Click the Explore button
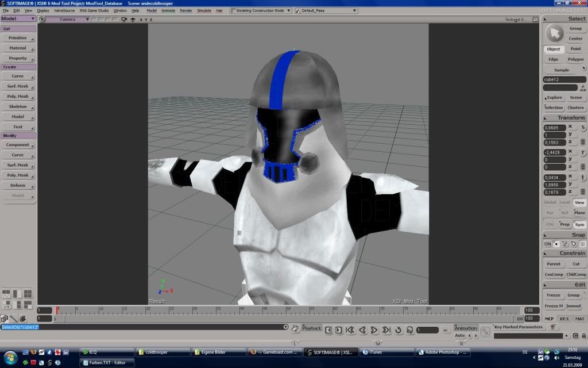 pyautogui.click(x=554, y=98)
